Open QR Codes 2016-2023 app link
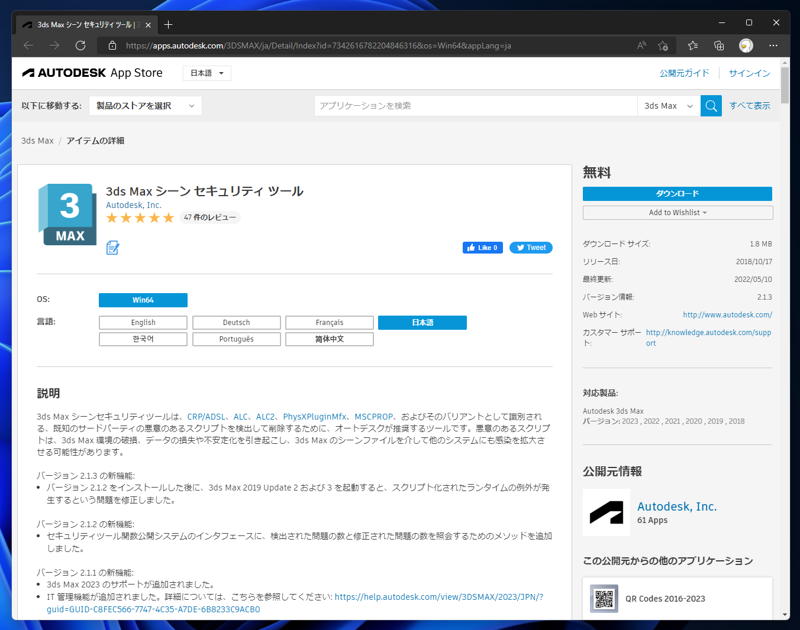Screen dimensions: 800x630 pos(665,599)
